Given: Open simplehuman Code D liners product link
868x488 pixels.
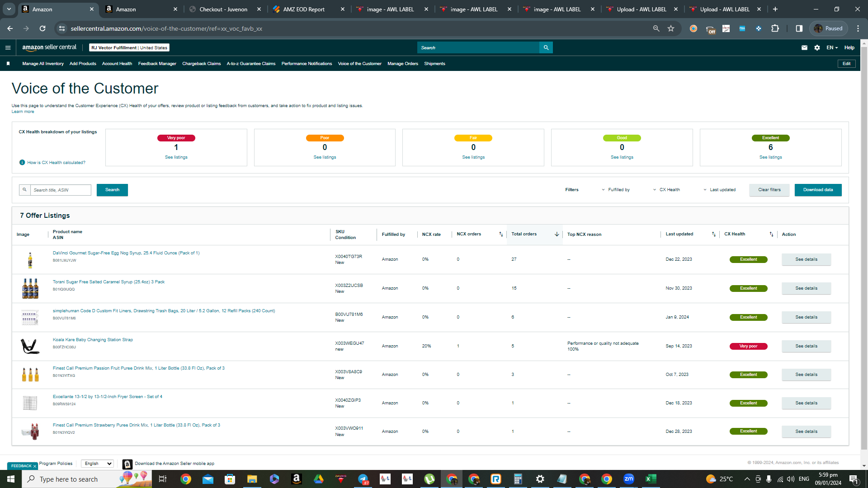Looking at the screenshot, I should click(x=164, y=311).
